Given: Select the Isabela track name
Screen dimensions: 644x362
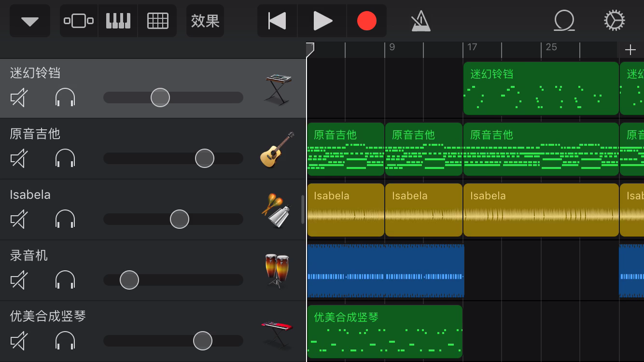Looking at the screenshot, I should pyautogui.click(x=30, y=195).
